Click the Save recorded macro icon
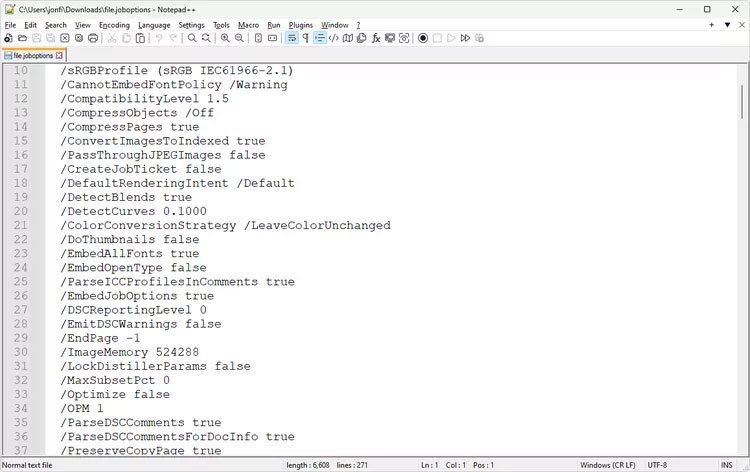The image size is (750, 472). pos(479,38)
